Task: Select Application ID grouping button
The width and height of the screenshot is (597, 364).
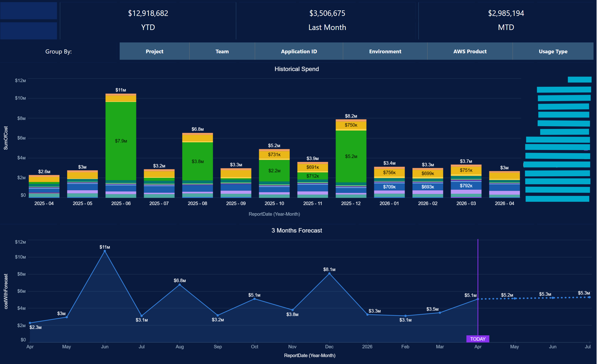Action: [299, 51]
